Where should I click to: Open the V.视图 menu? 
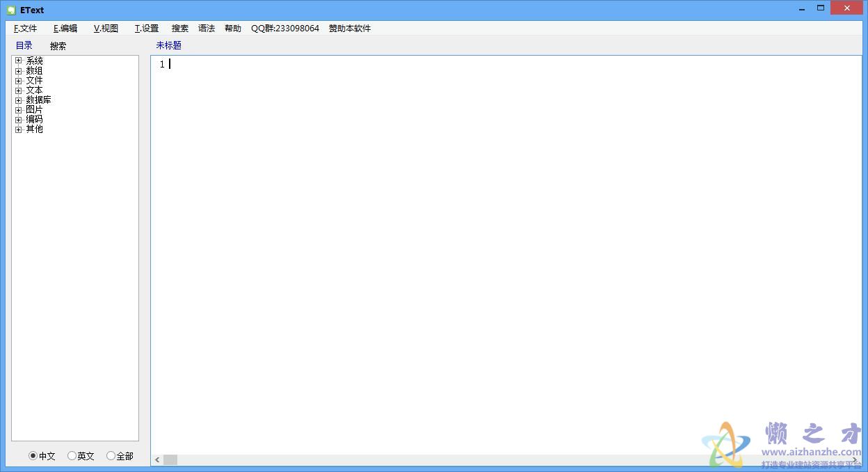tap(106, 29)
